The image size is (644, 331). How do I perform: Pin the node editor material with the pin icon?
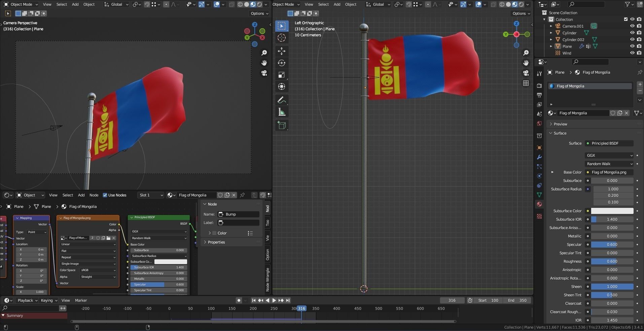(242, 195)
